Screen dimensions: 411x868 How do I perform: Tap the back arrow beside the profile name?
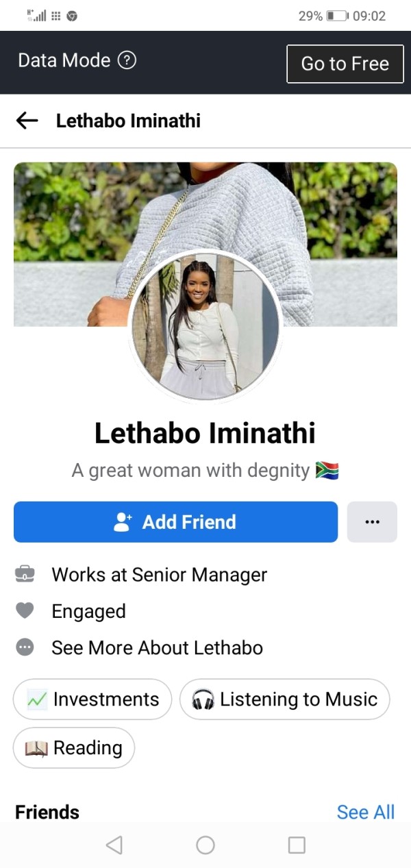coord(27,121)
